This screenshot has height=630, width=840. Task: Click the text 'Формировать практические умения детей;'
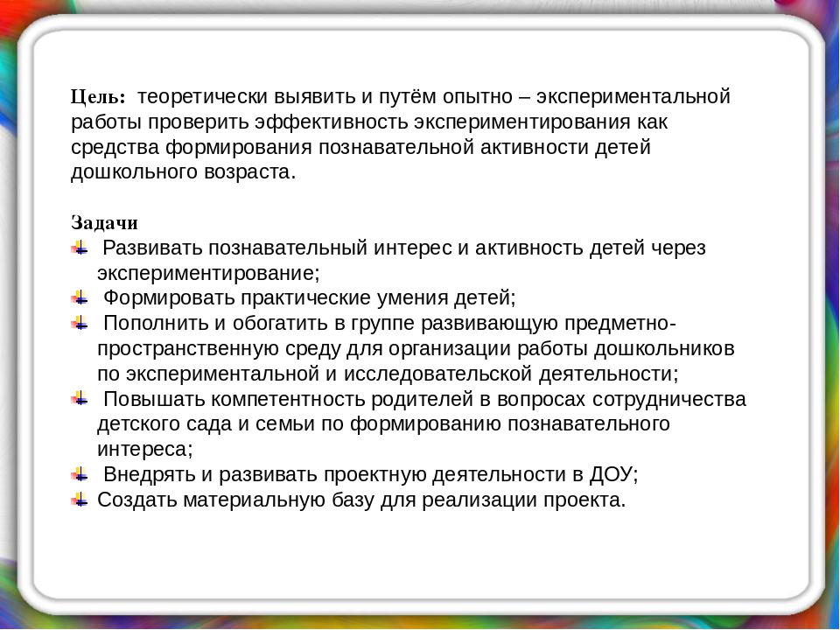[x=309, y=297]
